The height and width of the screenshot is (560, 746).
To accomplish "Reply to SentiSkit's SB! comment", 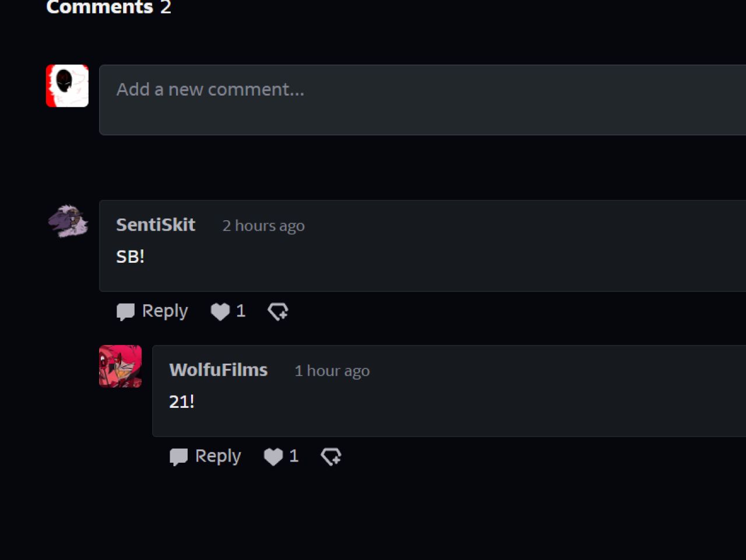I will click(152, 311).
